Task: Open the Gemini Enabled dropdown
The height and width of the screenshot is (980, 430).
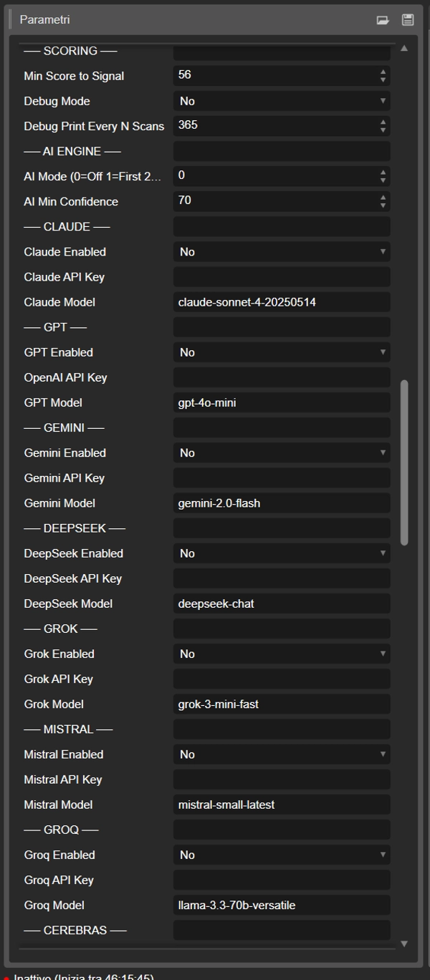Action: coord(282,453)
